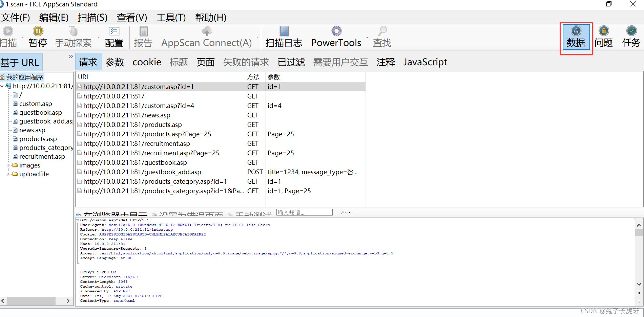Viewport: 644px width, 317px height.
Task: Click the Referer link http://10.0.0.211:81/index.asp
Action: [137, 229]
